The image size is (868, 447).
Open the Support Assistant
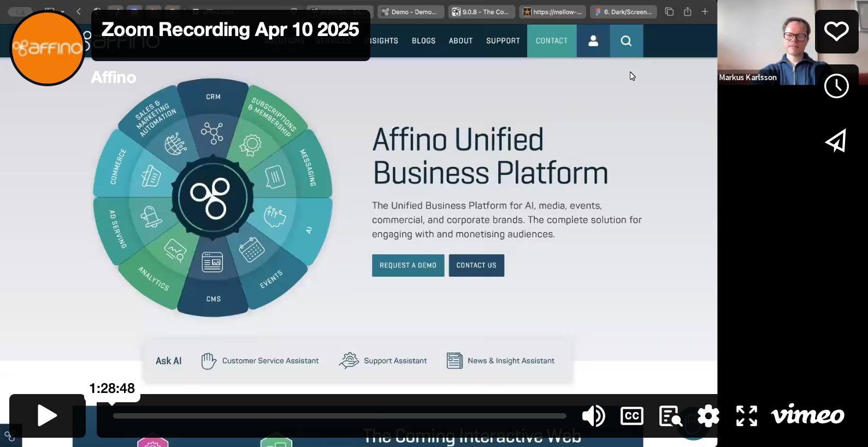[383, 361]
